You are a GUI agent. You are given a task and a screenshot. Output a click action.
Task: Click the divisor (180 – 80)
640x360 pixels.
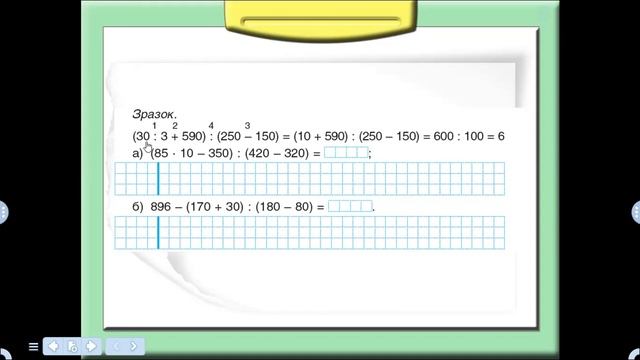(284, 207)
